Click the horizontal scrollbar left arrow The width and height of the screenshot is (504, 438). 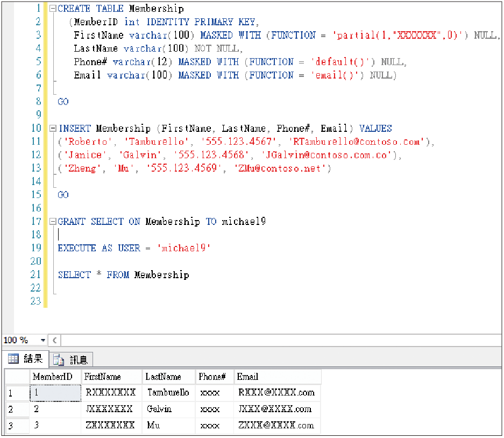55,340
